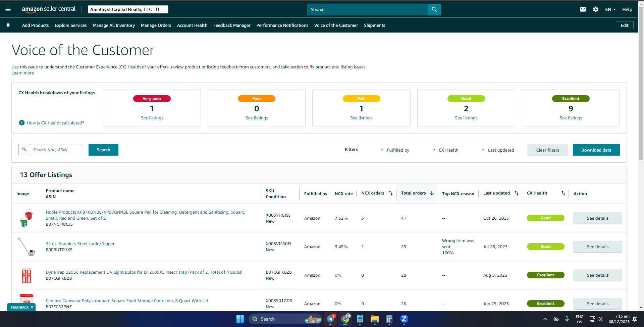Open the hamburger navigation menu
Screen dimensions: 644x327
(x=8, y=9)
